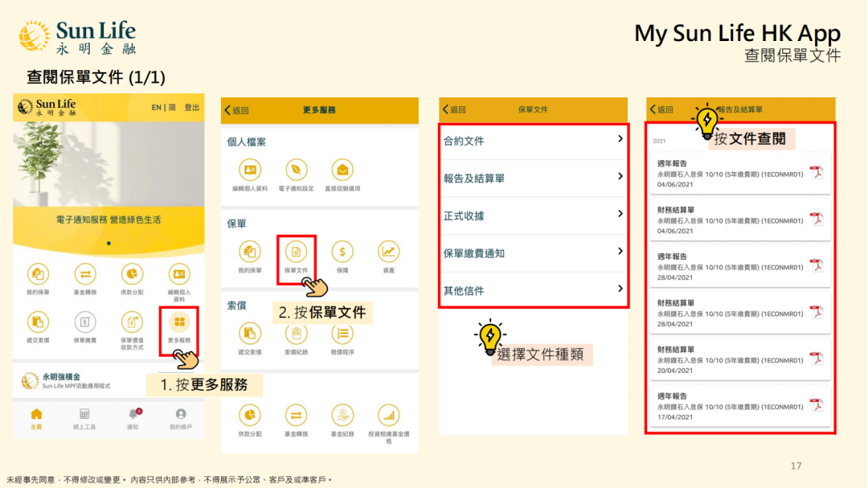Expand the 正式收據 row chevron

click(620, 214)
